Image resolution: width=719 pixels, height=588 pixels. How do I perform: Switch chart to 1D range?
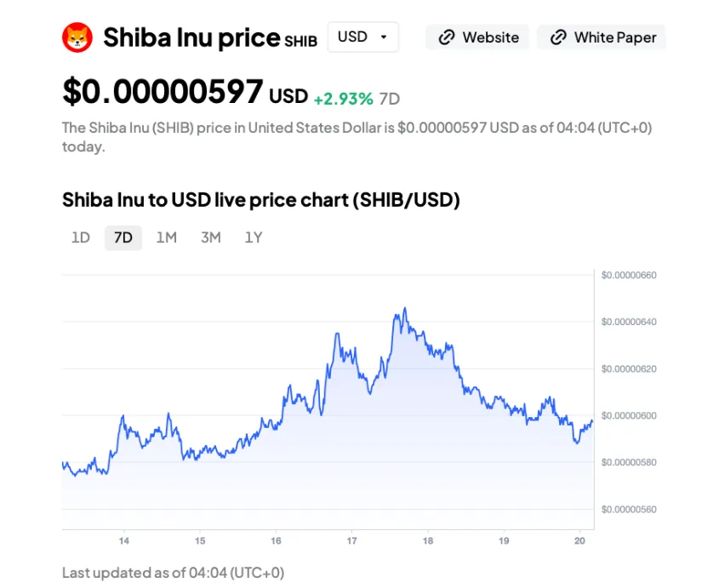(x=80, y=237)
